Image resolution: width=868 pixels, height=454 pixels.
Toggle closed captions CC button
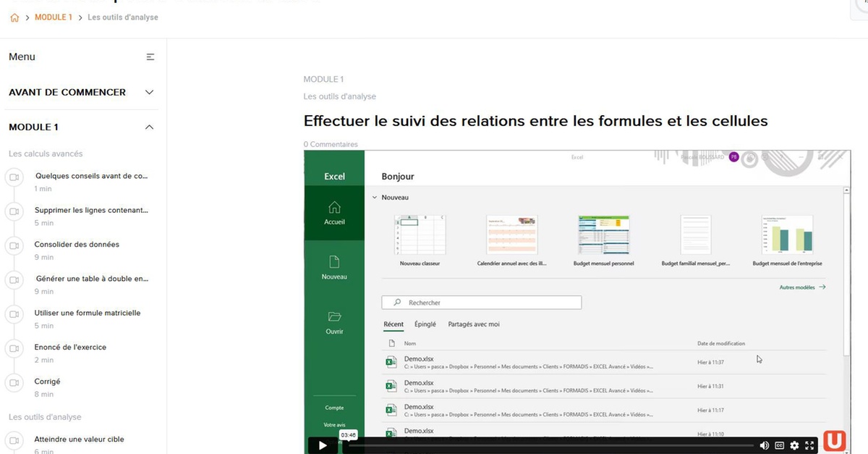(780, 445)
